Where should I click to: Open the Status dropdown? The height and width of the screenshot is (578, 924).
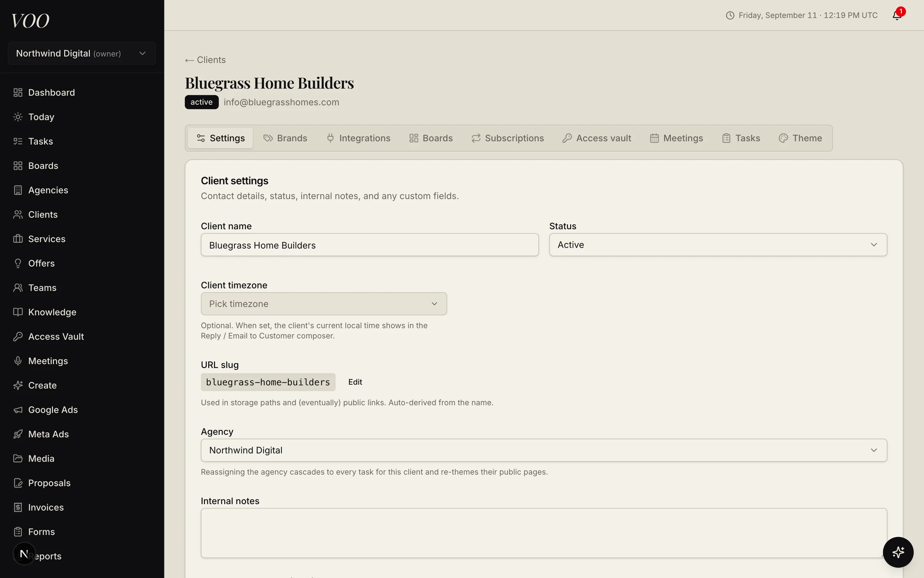click(x=718, y=245)
